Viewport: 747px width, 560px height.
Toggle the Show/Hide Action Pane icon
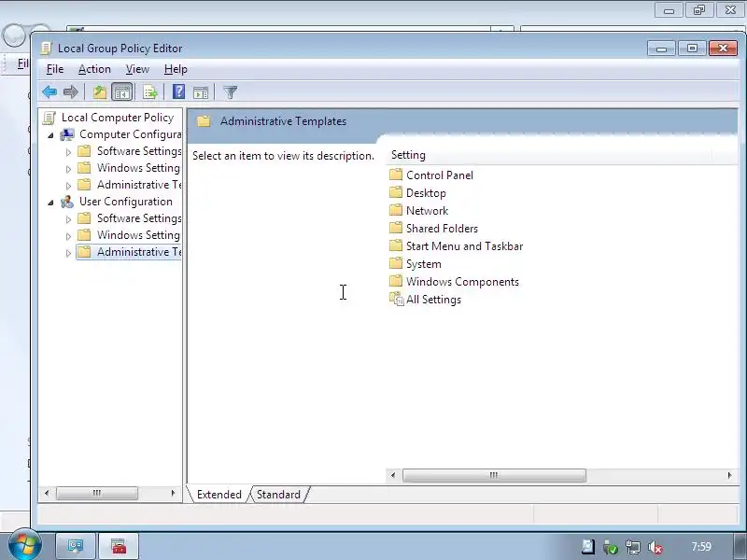[x=201, y=92]
